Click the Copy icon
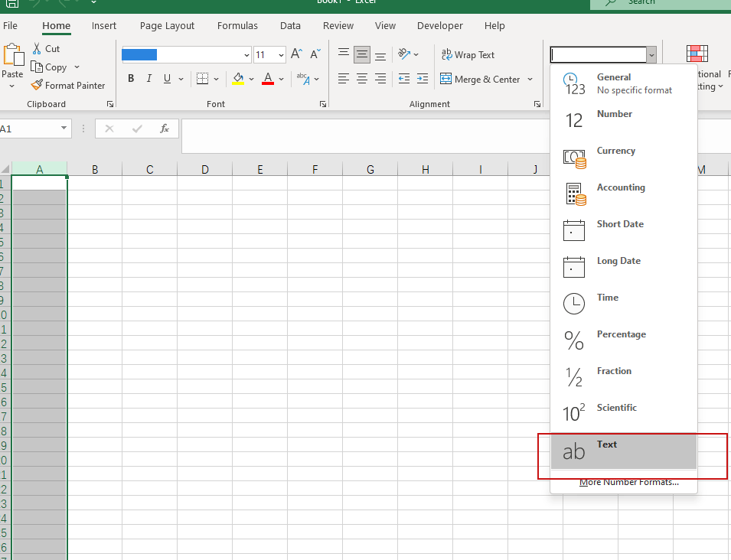 click(x=37, y=67)
